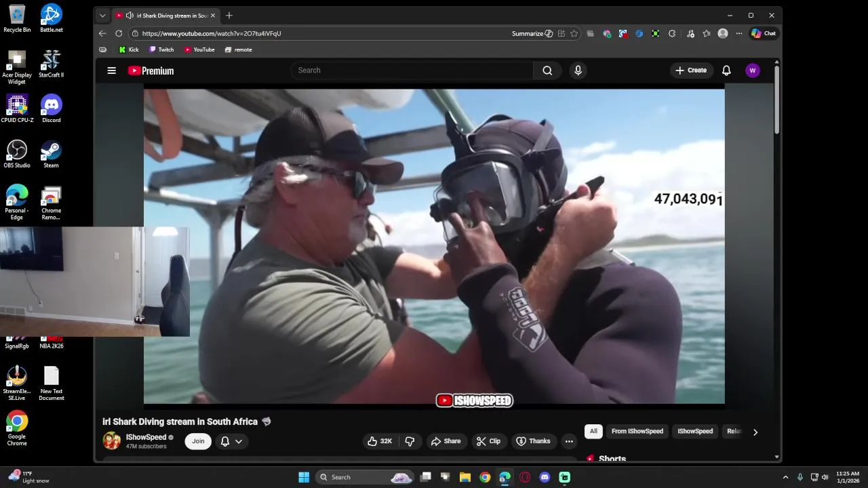Viewport: 868px width, 488px height.
Task: Open Google Chrome from taskbar
Action: coord(485,477)
